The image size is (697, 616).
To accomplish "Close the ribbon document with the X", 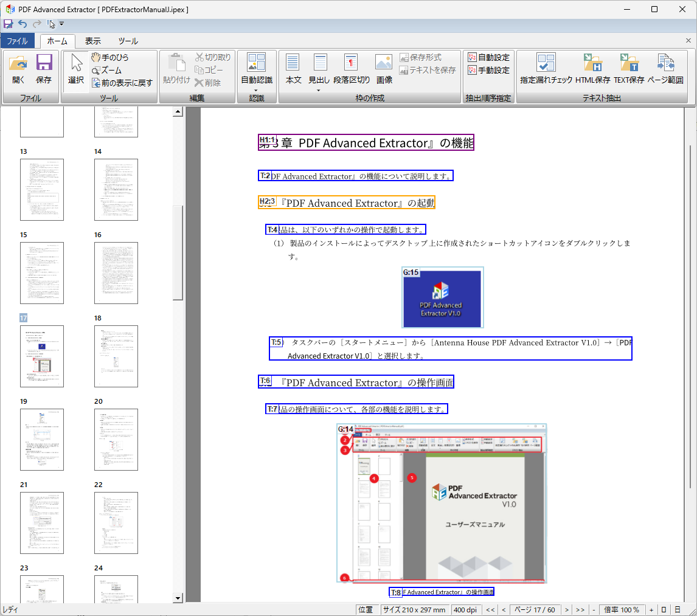I will coord(688,41).
